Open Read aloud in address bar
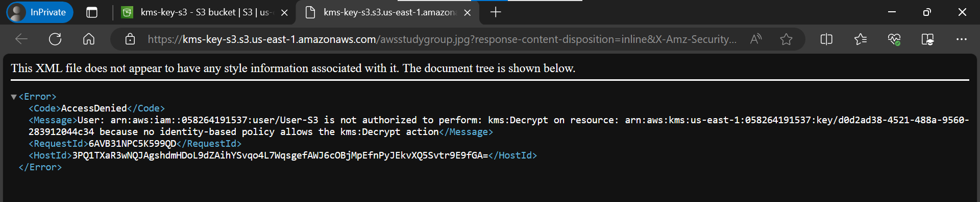 click(756, 39)
